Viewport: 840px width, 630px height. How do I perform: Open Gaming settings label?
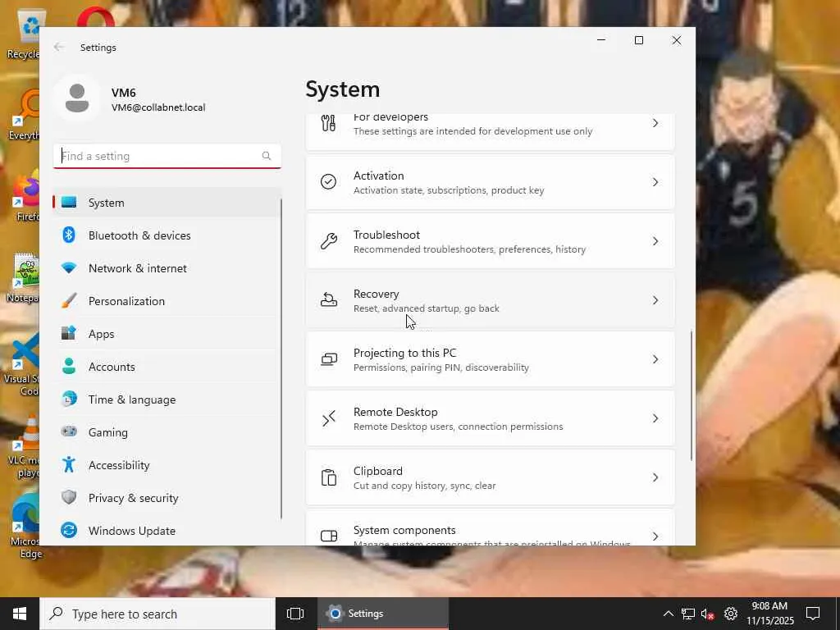click(107, 432)
